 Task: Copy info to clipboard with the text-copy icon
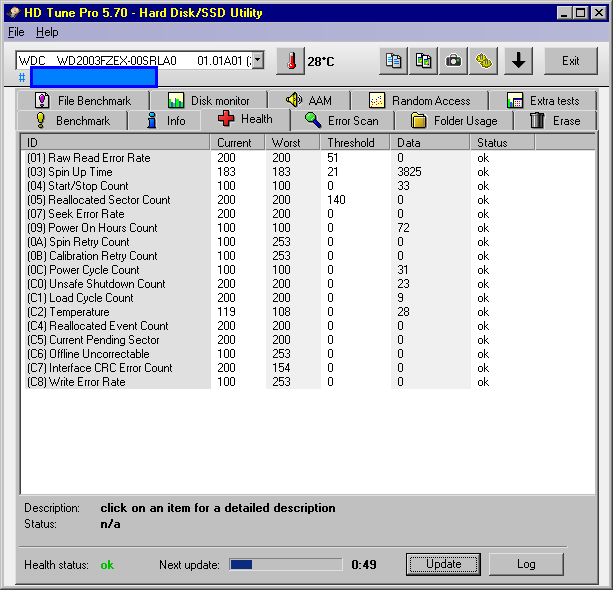[393, 61]
